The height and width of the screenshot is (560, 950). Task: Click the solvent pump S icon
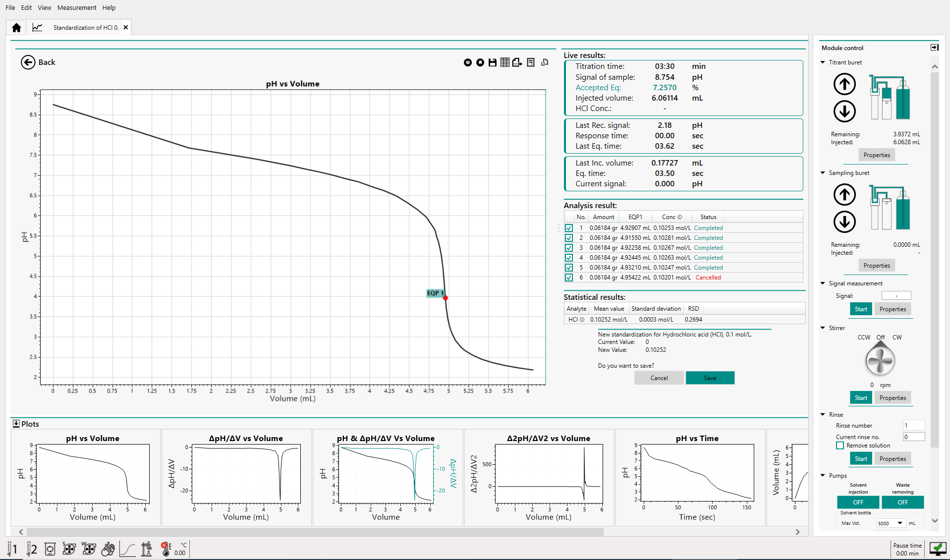69,549
